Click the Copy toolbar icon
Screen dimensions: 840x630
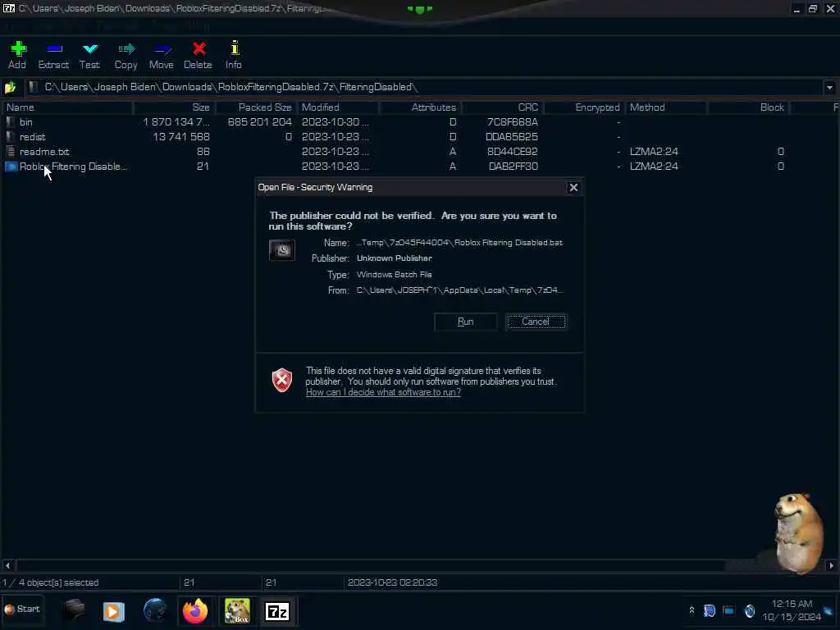coord(126,55)
